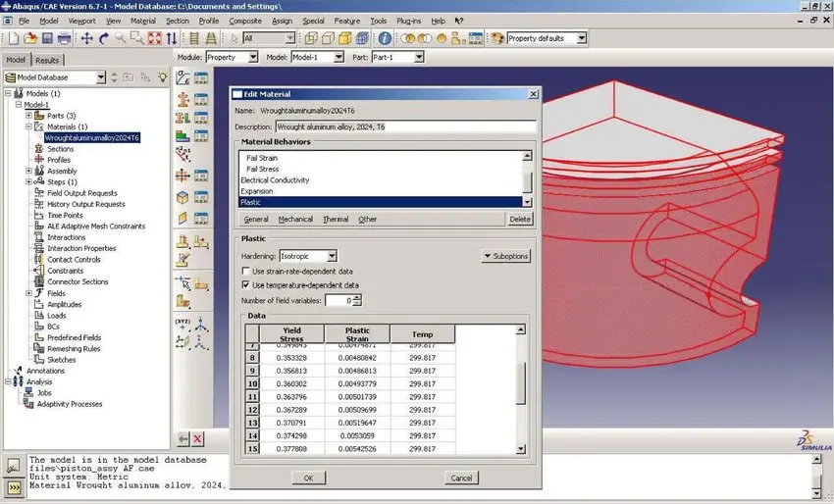Screen dimensions: 834x504
Task: Open the Hardening dropdown
Action: coord(332,256)
